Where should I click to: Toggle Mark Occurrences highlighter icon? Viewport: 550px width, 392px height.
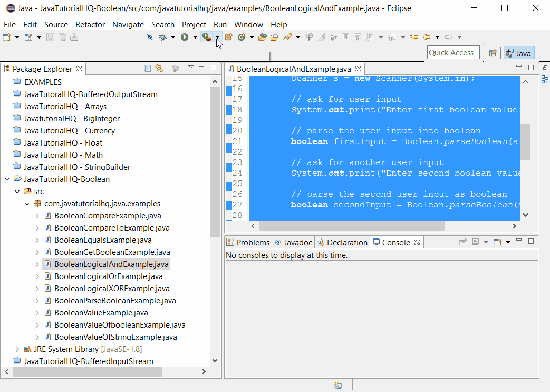(x=322, y=37)
